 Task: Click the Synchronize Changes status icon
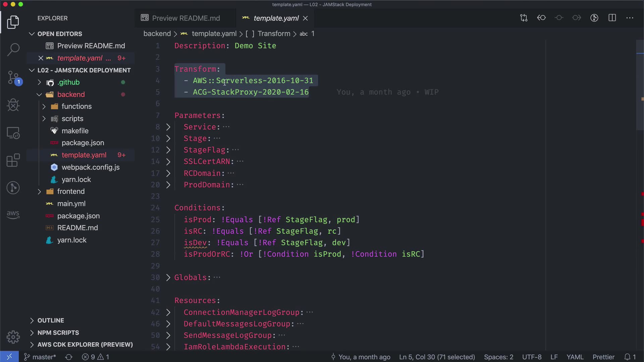[69, 357]
